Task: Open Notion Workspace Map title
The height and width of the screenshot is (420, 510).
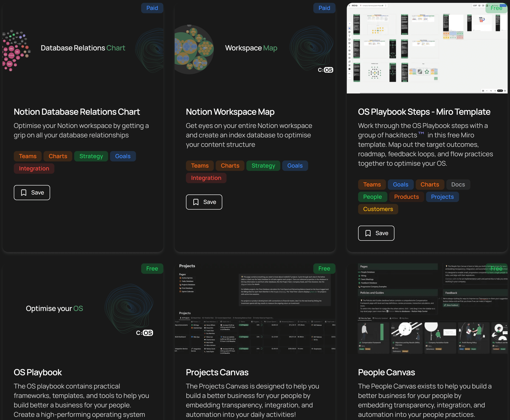Action: pyautogui.click(x=230, y=112)
